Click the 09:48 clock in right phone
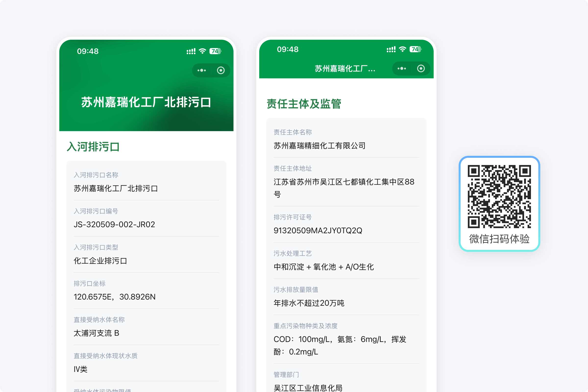Viewport: 588px width, 392px height. 288,49
